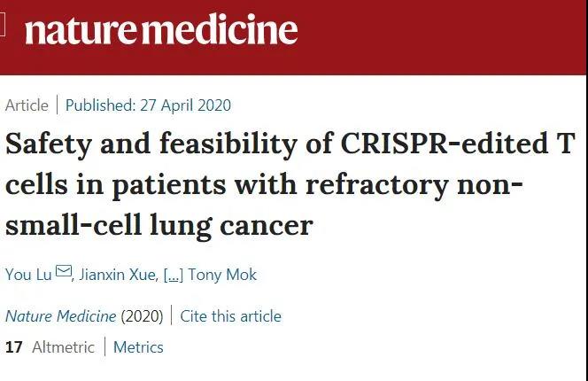Open author Jianxin Xue's link
The height and width of the screenshot is (381, 588).
point(118,275)
